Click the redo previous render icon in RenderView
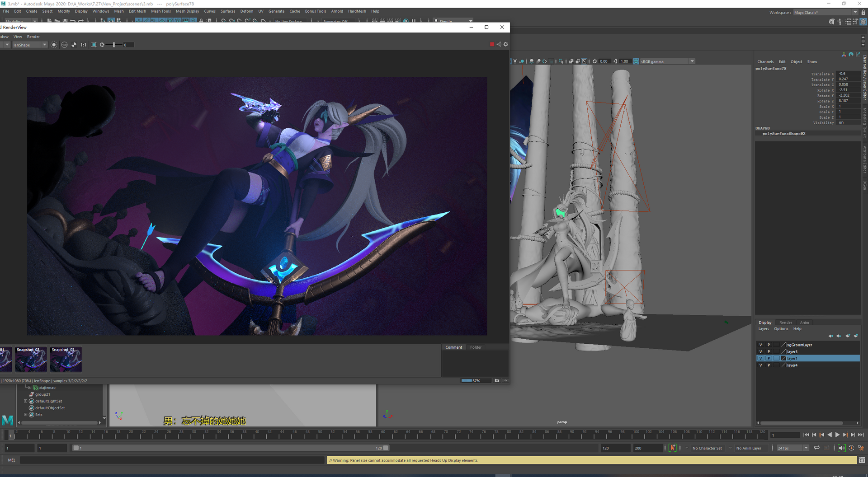Image resolution: width=868 pixels, height=477 pixels. coord(54,45)
